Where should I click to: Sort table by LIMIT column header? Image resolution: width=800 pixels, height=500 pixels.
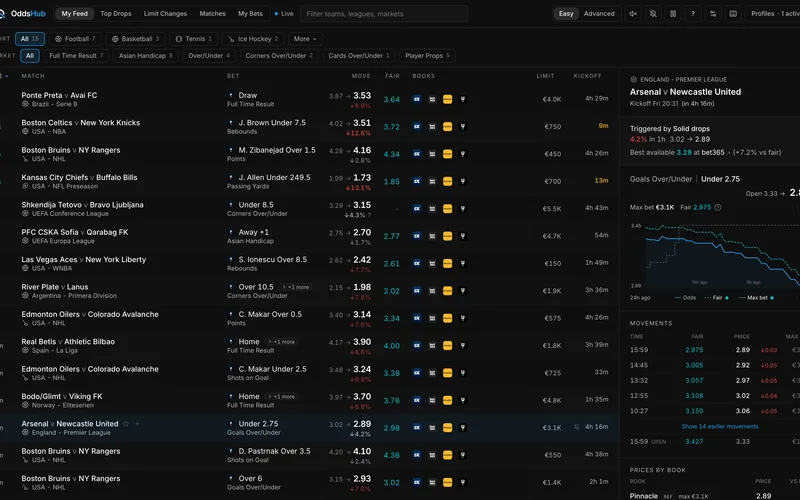(x=545, y=76)
